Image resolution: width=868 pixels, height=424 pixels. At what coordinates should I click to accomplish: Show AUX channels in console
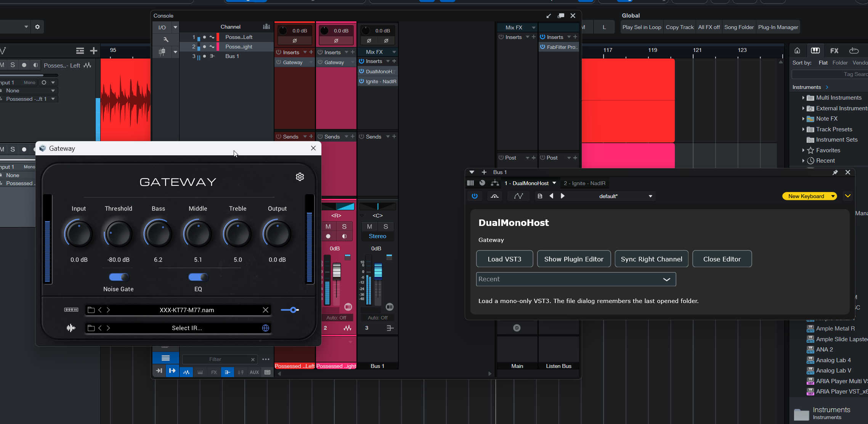coord(254,372)
